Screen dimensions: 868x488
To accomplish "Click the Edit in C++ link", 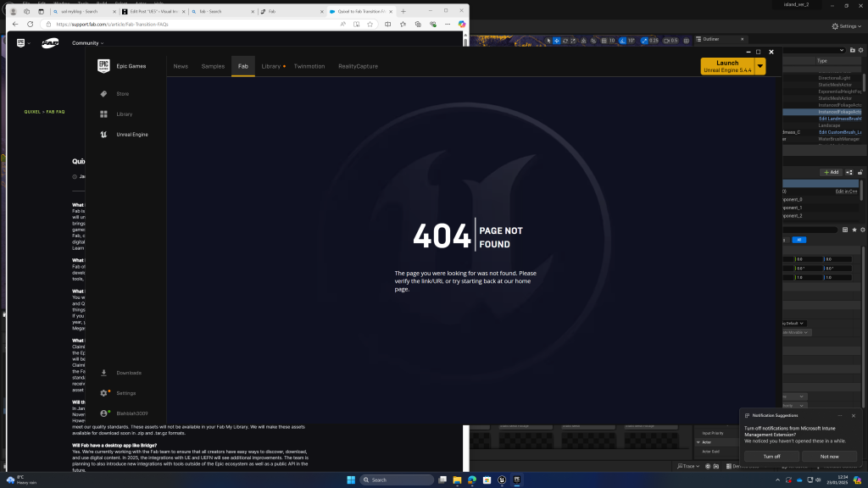I will coord(847,191).
